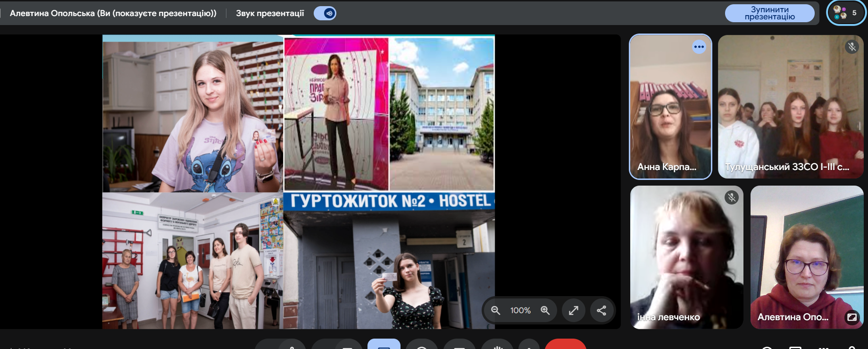Select Анна Карпа's video tile
This screenshot has width=868, height=349.
coord(670,113)
